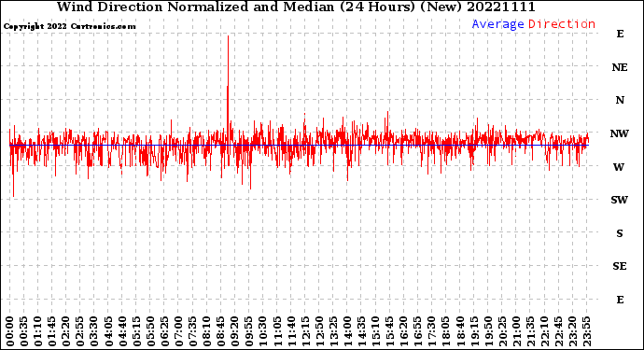Click the 14:00 time label
The height and width of the screenshot is (350, 644).
point(347,331)
